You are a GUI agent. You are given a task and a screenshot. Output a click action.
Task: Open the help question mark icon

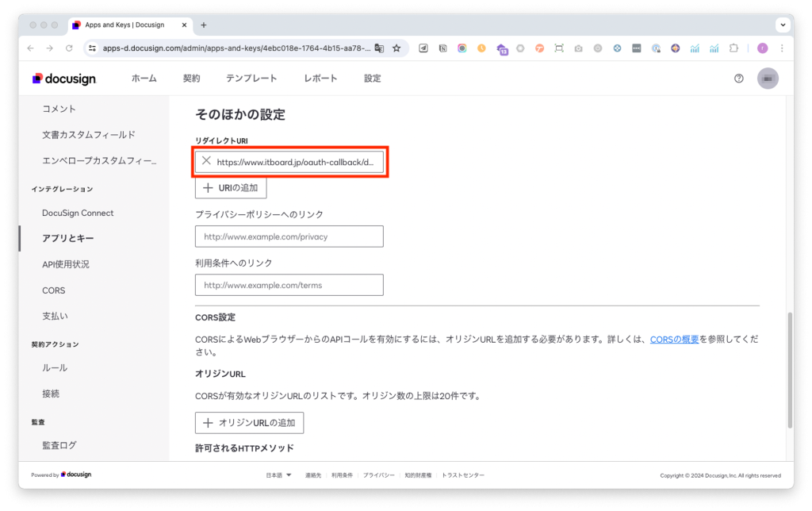[739, 79]
